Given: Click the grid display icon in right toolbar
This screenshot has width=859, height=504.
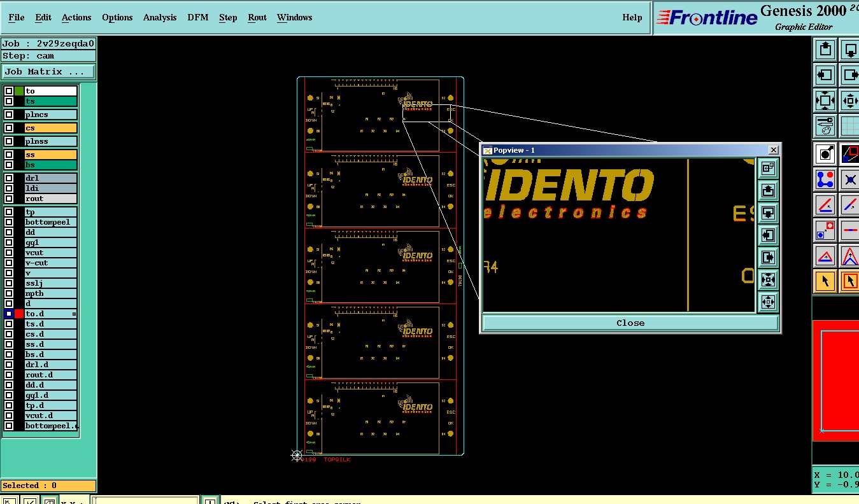Looking at the screenshot, I should pyautogui.click(x=850, y=125).
